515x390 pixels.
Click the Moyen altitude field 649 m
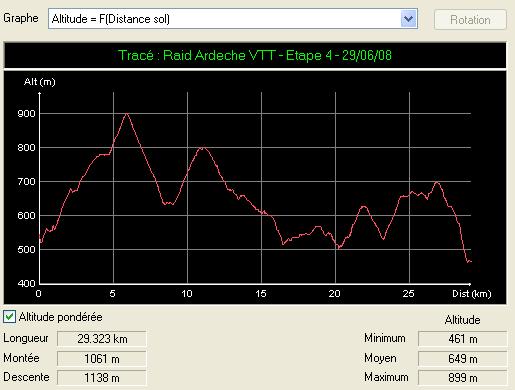click(x=462, y=359)
